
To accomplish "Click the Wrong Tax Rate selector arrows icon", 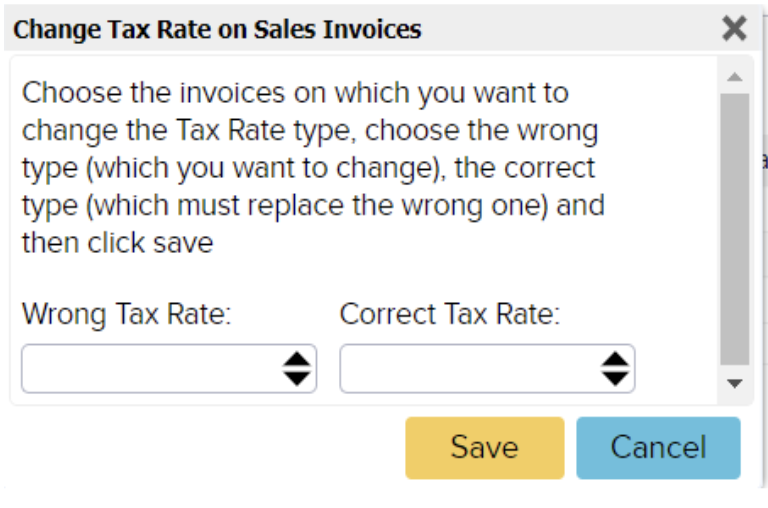I will coord(296,369).
